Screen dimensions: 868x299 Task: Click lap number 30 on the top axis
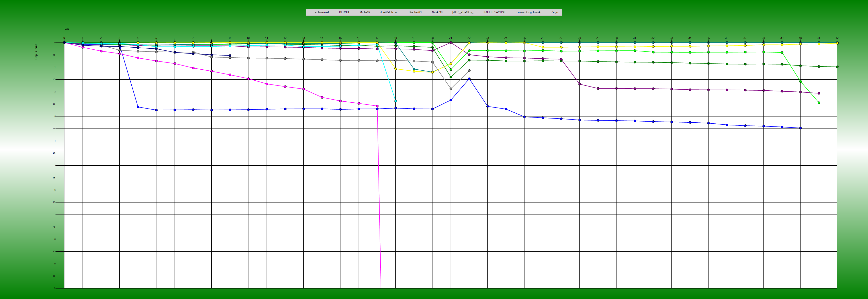tap(616, 38)
